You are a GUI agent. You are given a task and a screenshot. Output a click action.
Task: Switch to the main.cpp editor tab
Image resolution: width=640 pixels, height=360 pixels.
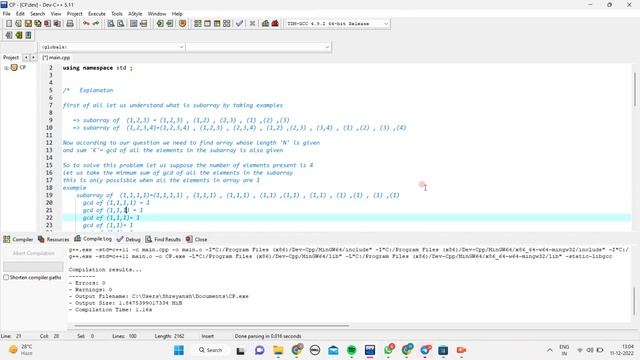click(x=56, y=58)
